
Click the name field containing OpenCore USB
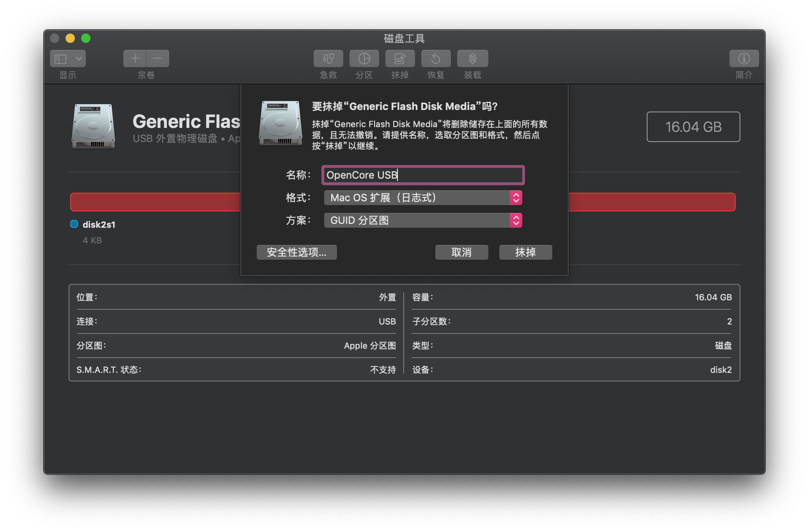(x=423, y=175)
